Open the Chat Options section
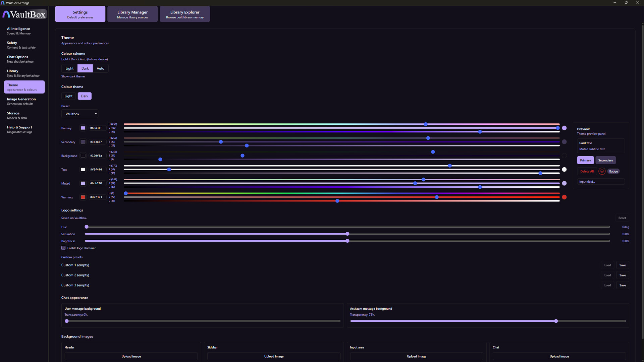Image resolution: width=644 pixels, height=362 pixels. 24,59
